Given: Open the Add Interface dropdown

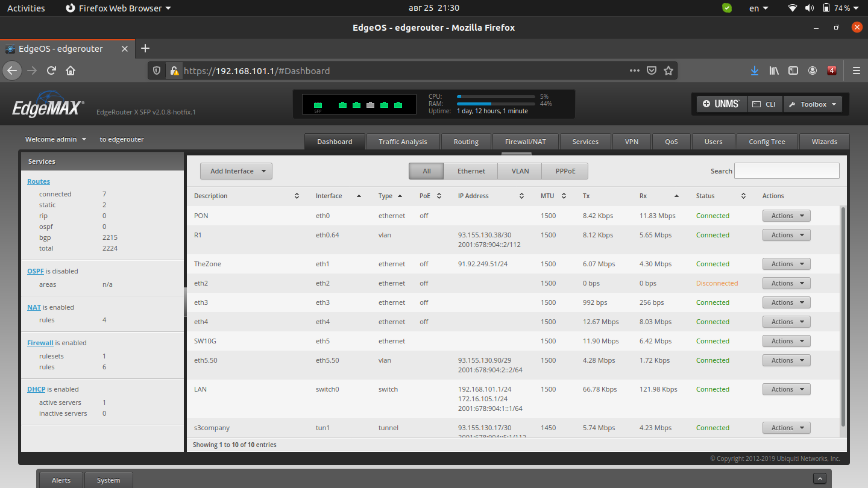Looking at the screenshot, I should tap(236, 170).
